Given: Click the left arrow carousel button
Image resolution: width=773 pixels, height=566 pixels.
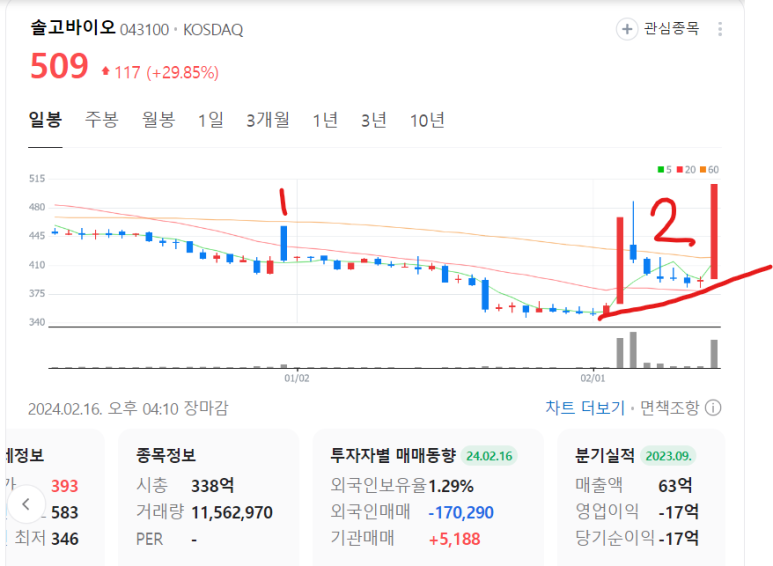Looking at the screenshot, I should pyautogui.click(x=26, y=504).
